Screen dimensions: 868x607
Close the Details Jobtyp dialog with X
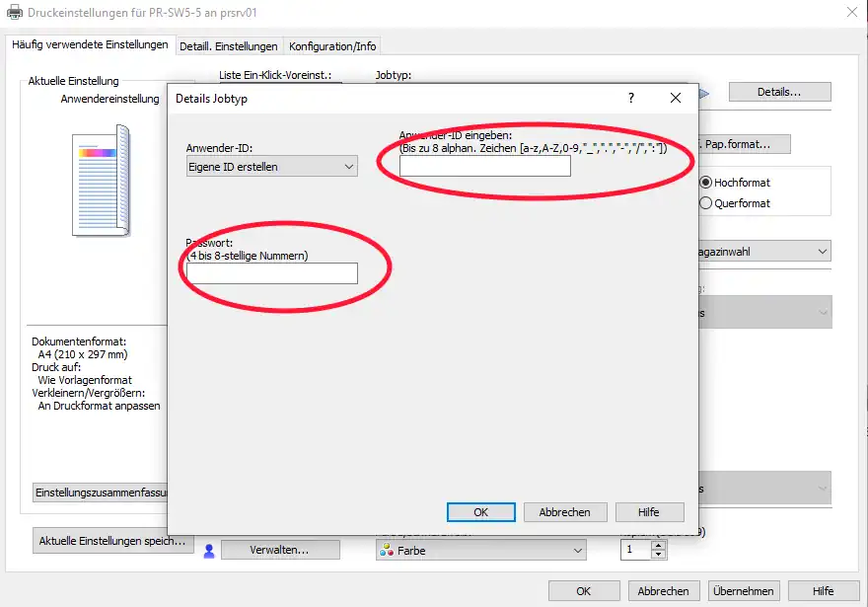pos(676,98)
